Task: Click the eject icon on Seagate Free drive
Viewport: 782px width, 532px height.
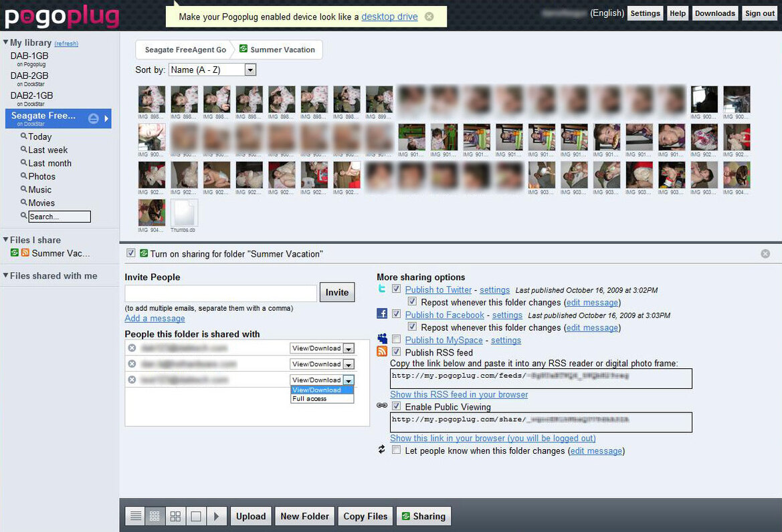Action: tap(93, 118)
